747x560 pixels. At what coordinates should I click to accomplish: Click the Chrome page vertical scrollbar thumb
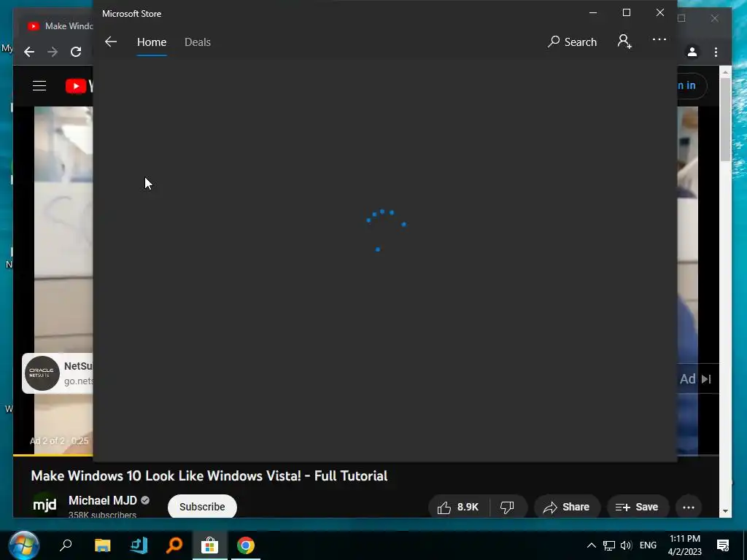click(x=725, y=119)
